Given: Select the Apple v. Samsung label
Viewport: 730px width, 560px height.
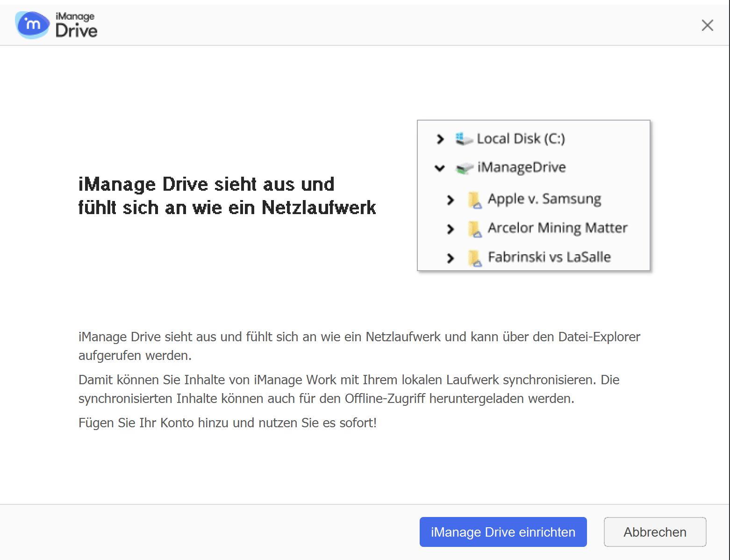Looking at the screenshot, I should click(x=544, y=199).
